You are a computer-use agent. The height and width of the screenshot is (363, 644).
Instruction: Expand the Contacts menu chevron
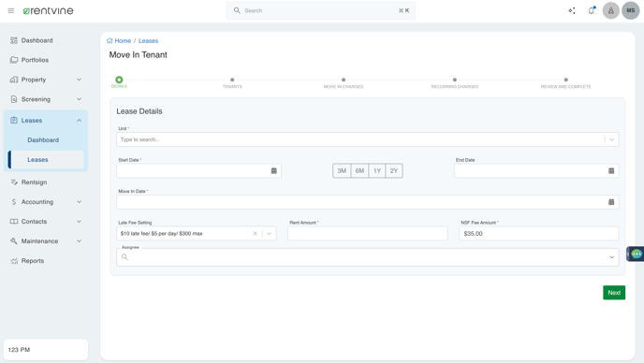[79, 222]
